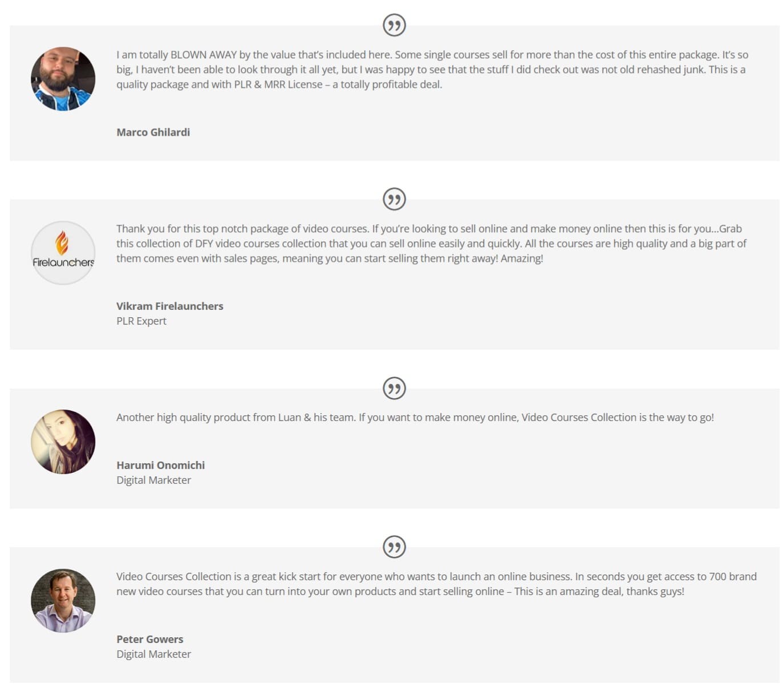Select the name Marco Ghilardi
The height and width of the screenshot is (692, 784).
coord(153,132)
